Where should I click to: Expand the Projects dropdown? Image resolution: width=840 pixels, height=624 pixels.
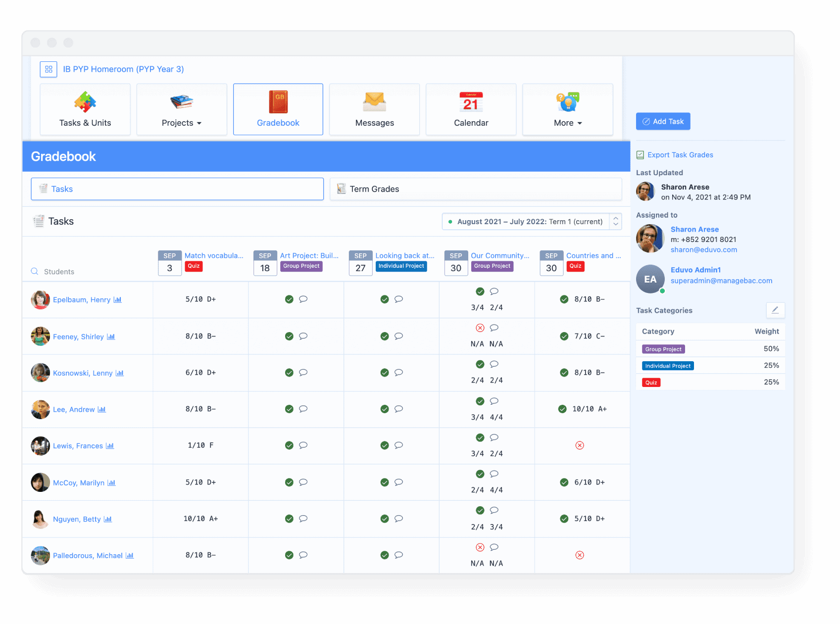(x=182, y=109)
